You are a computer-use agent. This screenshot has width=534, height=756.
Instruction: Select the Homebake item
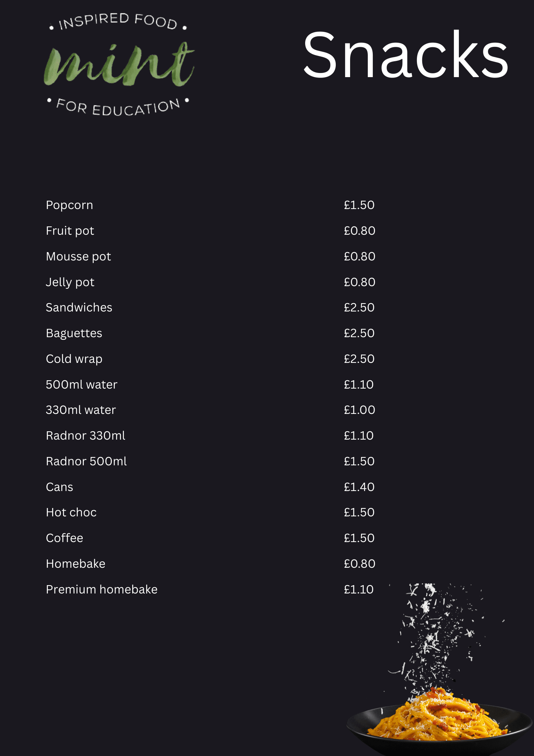[76, 564]
